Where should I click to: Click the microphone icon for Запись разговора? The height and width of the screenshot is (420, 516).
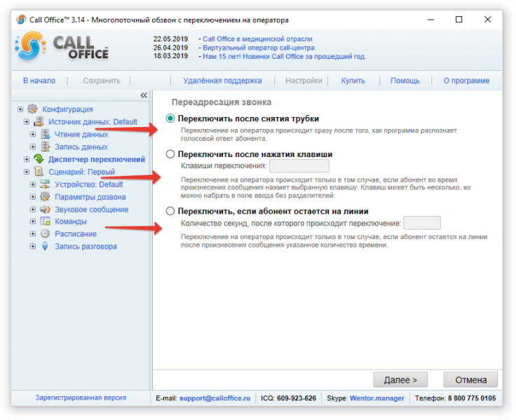coord(45,246)
